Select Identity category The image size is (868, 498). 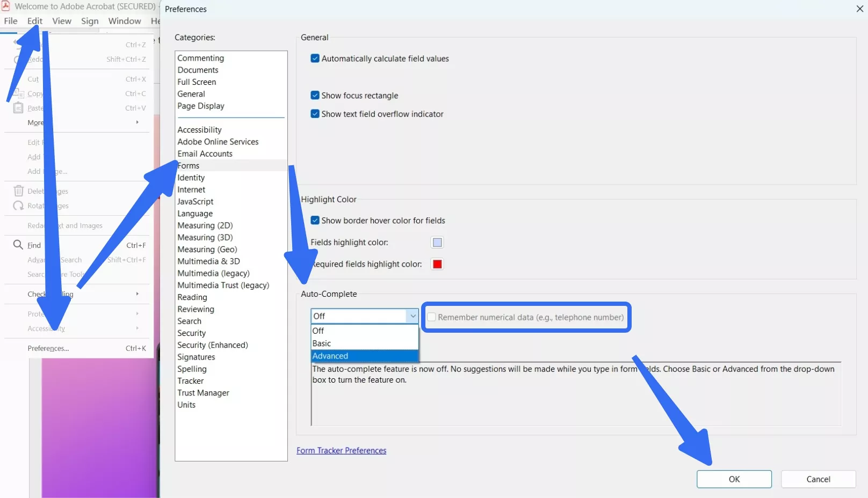click(x=191, y=178)
